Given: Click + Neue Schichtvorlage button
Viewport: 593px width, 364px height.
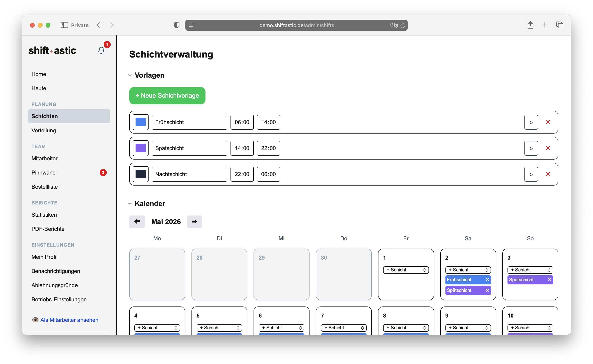Looking at the screenshot, I should 167,96.
